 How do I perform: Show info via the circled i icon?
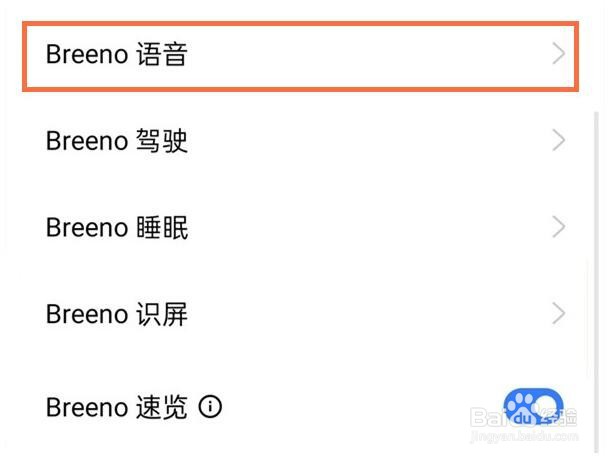(x=210, y=407)
